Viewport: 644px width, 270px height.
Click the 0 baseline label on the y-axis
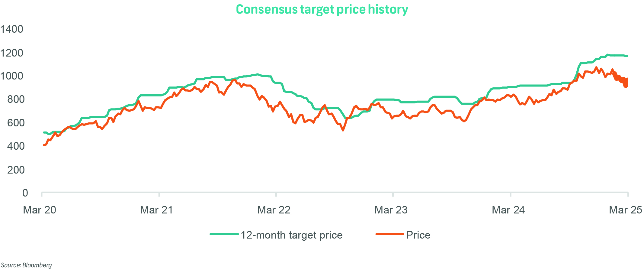(25, 193)
